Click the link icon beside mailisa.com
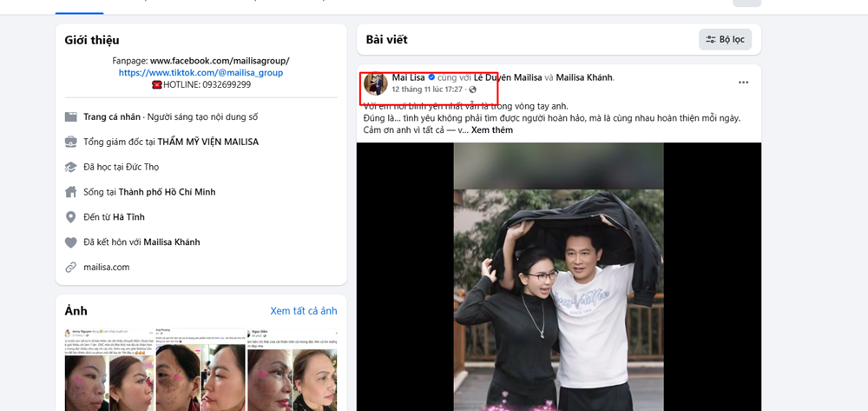Image resolution: width=868 pixels, height=411 pixels. point(71,268)
